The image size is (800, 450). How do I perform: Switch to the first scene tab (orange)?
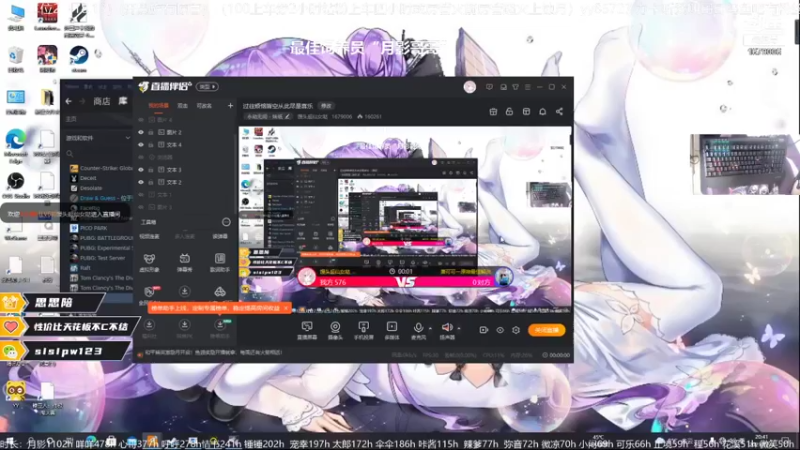(158, 106)
